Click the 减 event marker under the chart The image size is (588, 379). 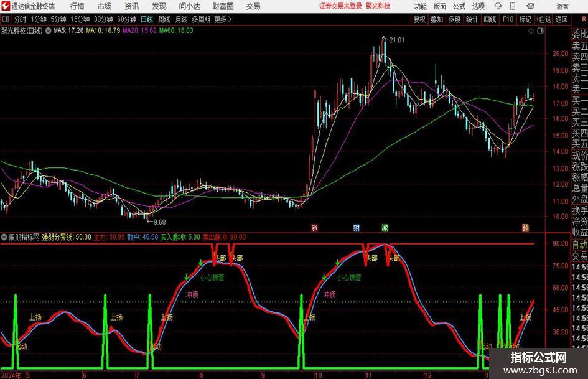point(385,227)
